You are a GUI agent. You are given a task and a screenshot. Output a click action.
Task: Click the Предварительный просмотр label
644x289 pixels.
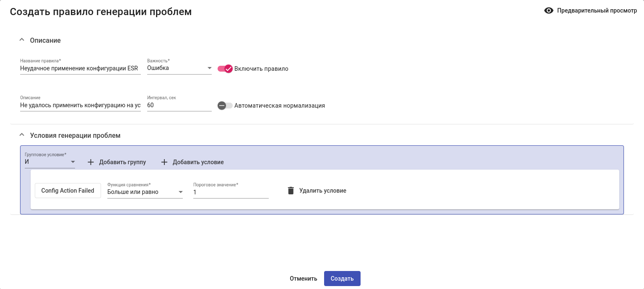[597, 11]
